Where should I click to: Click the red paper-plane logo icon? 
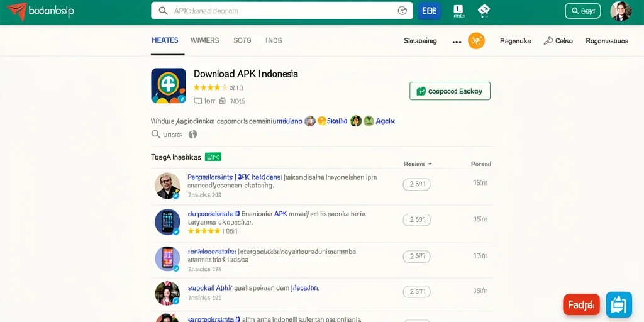click(x=16, y=11)
